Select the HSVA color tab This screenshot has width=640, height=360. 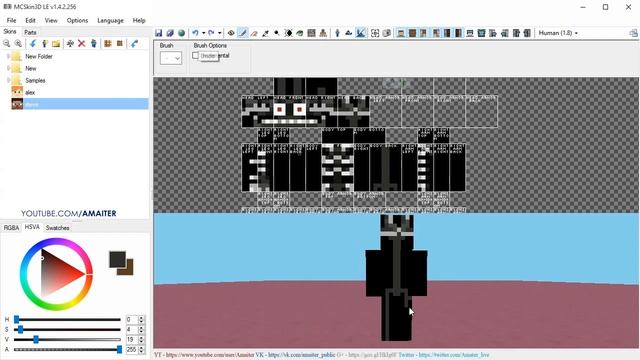32,227
